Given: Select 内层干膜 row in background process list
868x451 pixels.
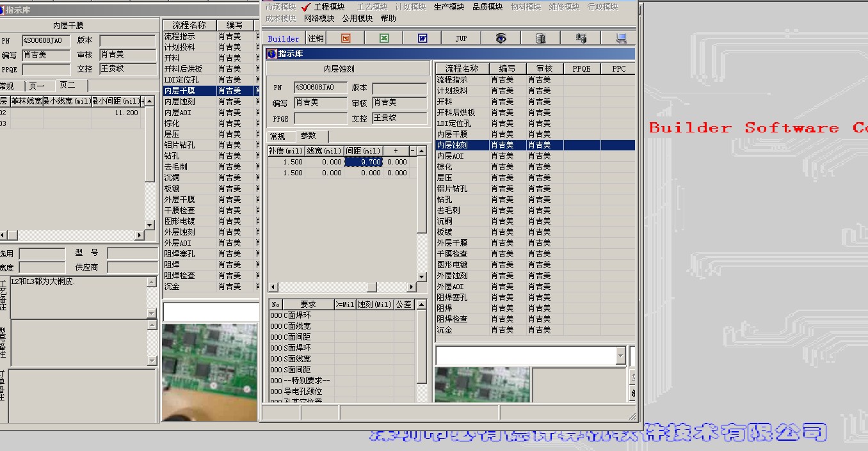Looking at the screenshot, I should tap(211, 91).
